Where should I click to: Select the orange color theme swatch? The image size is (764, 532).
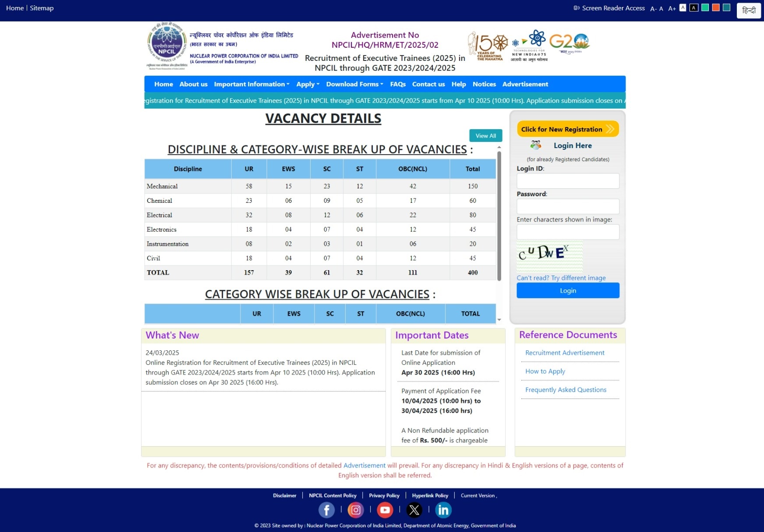pyautogui.click(x=716, y=7)
